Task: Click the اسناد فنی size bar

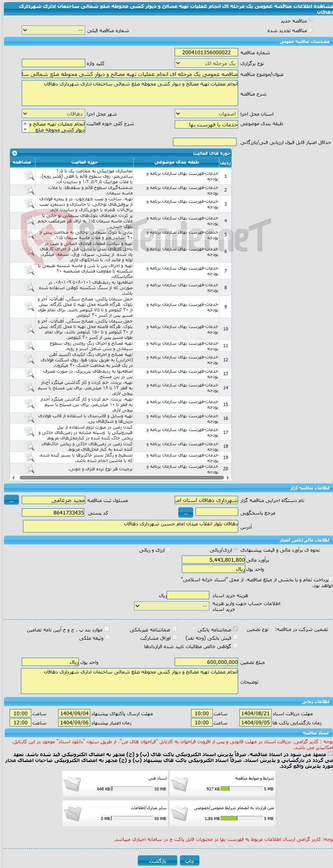Action: click(x=132, y=789)
